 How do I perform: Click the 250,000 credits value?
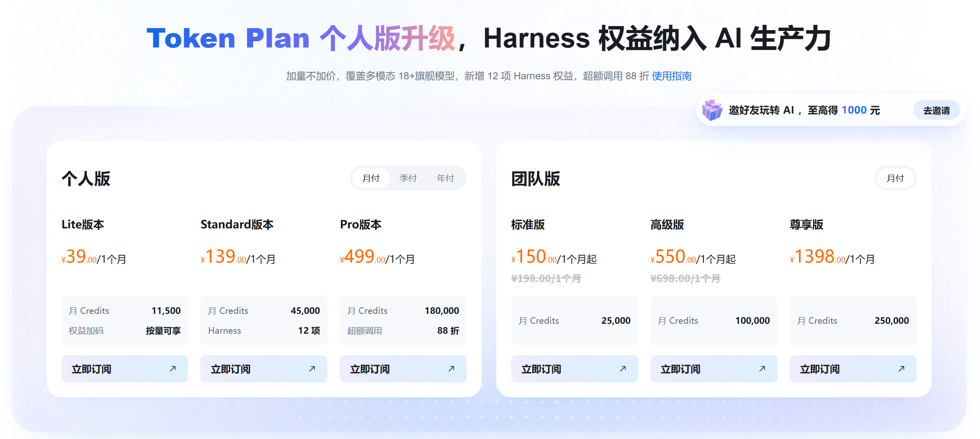pyautogui.click(x=892, y=320)
